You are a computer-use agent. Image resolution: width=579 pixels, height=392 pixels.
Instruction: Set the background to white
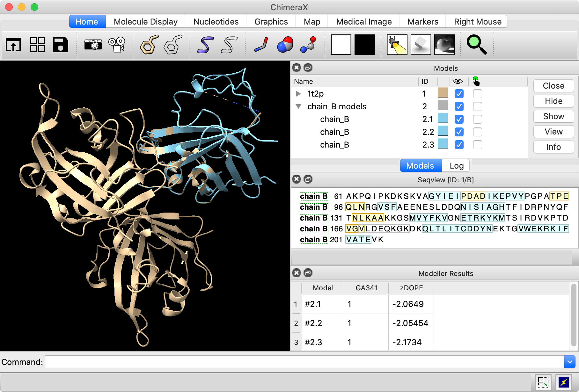click(x=341, y=45)
